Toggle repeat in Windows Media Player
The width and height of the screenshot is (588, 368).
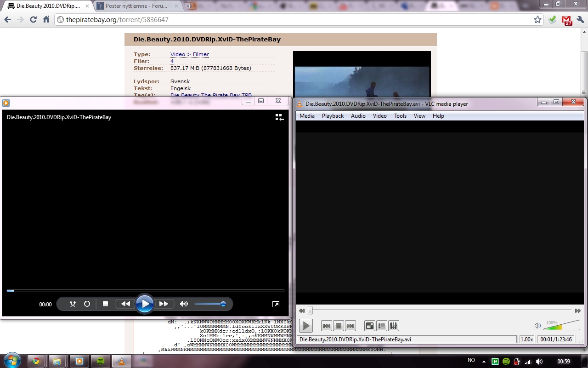(87, 304)
